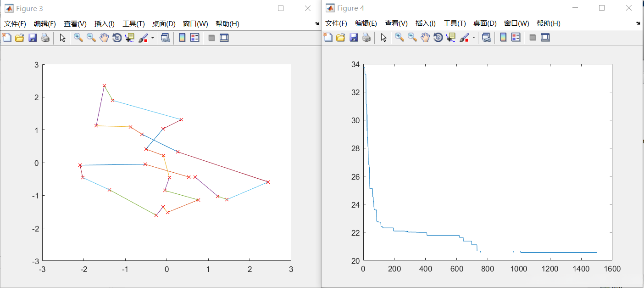Select Zoom In tool in Figure 3

click(x=78, y=38)
